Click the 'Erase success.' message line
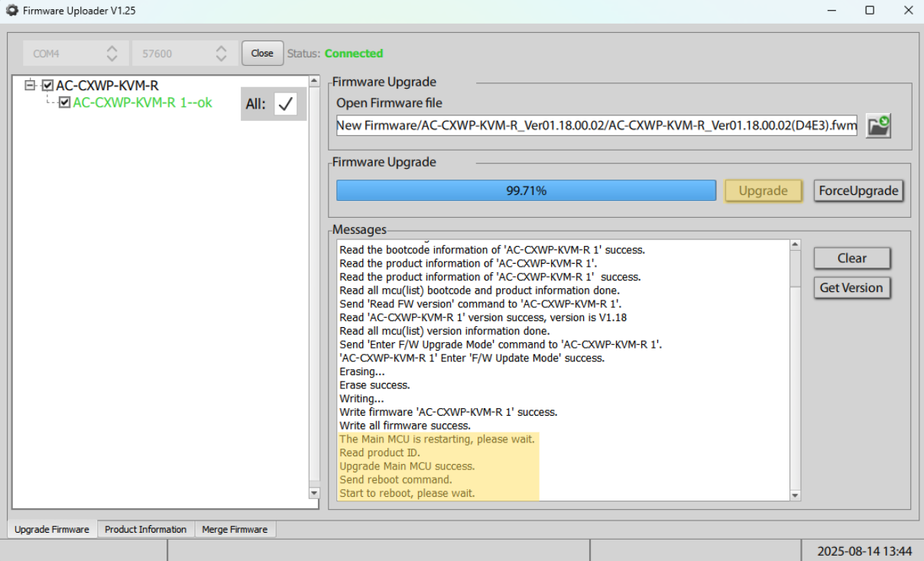The width and height of the screenshot is (924, 561). (x=374, y=385)
